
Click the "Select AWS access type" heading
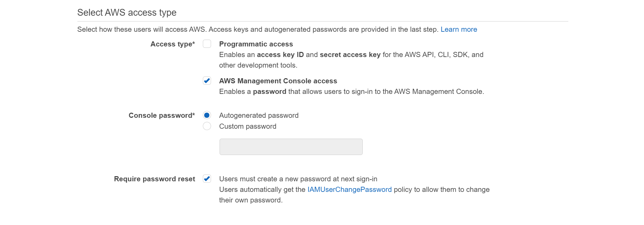point(127,13)
